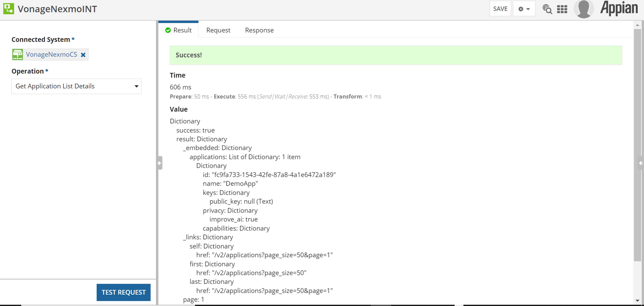Collapse the left configuration pane arrow

pyautogui.click(x=160, y=163)
